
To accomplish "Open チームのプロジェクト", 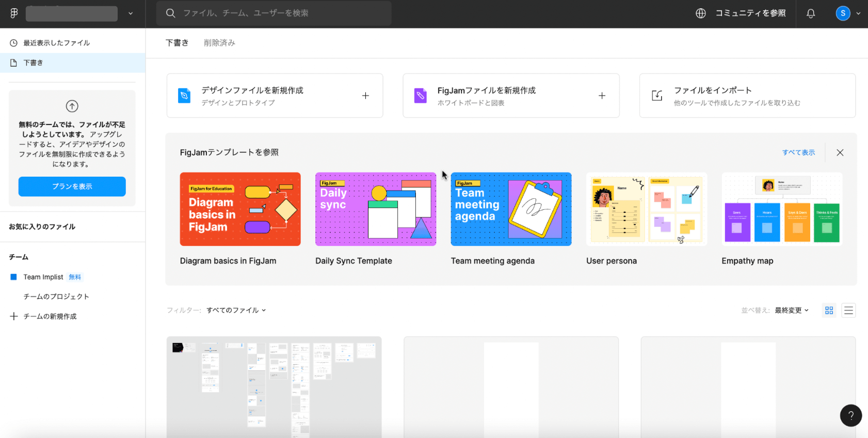I will click(x=56, y=296).
